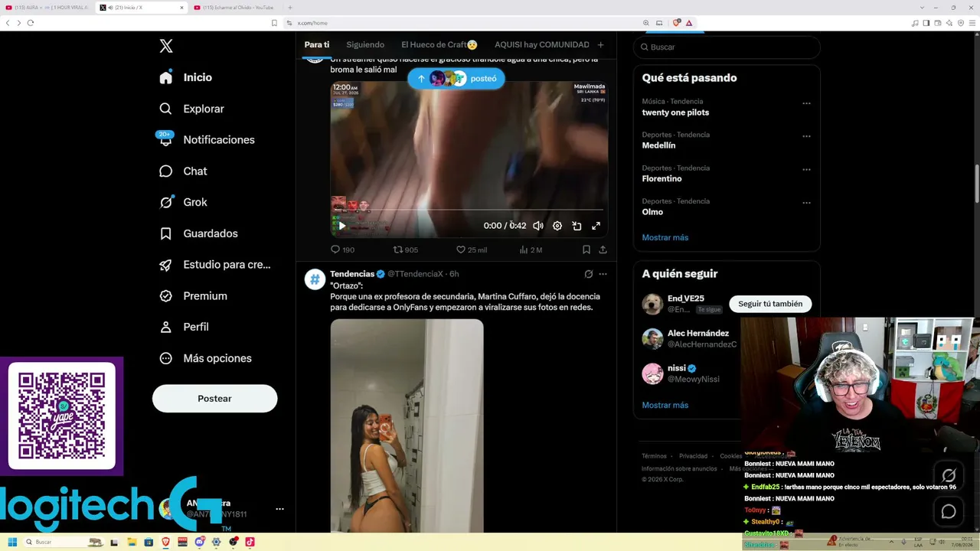Open Grok in the X sidebar
The image size is (980, 551).
(183, 202)
